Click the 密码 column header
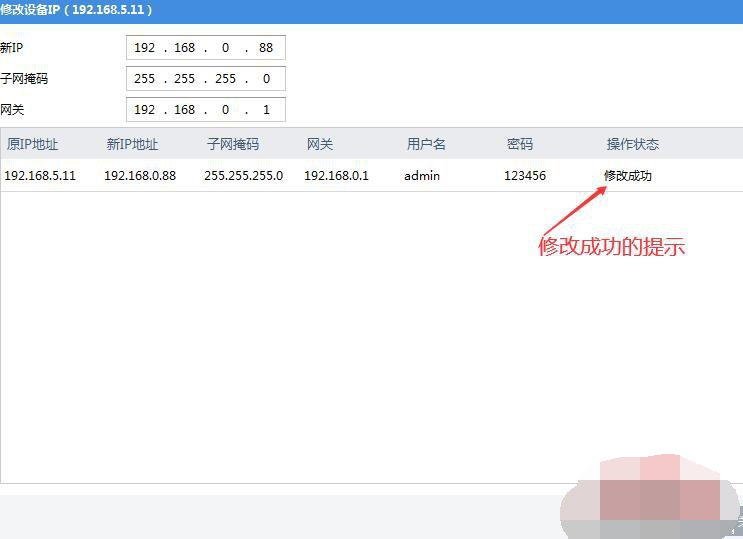The width and height of the screenshot is (743, 539). (x=520, y=144)
